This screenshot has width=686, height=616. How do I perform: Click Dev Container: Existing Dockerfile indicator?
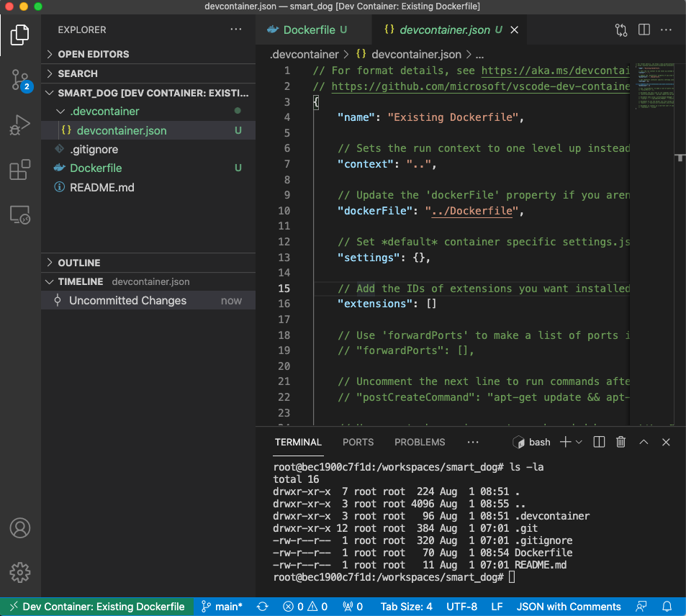click(x=97, y=606)
